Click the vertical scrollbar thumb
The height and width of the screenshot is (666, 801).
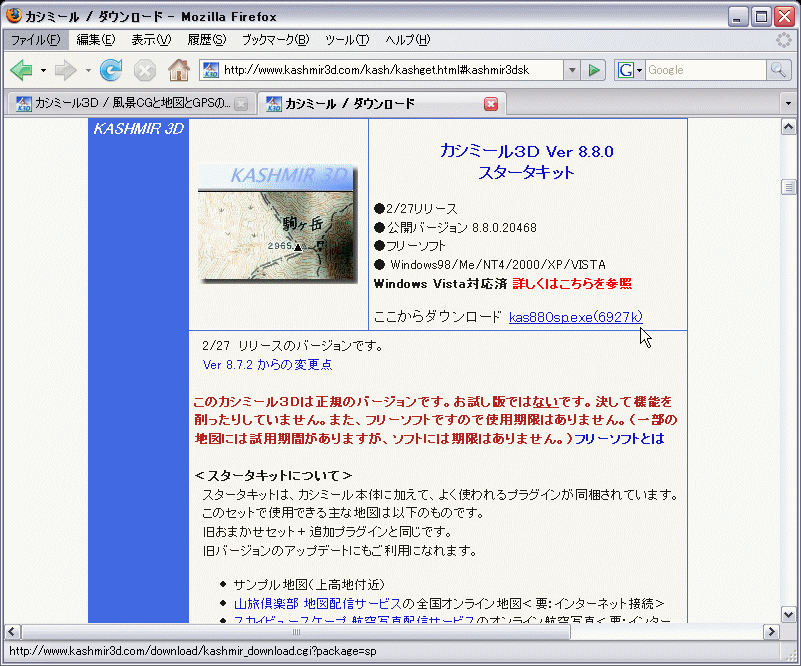click(x=788, y=187)
